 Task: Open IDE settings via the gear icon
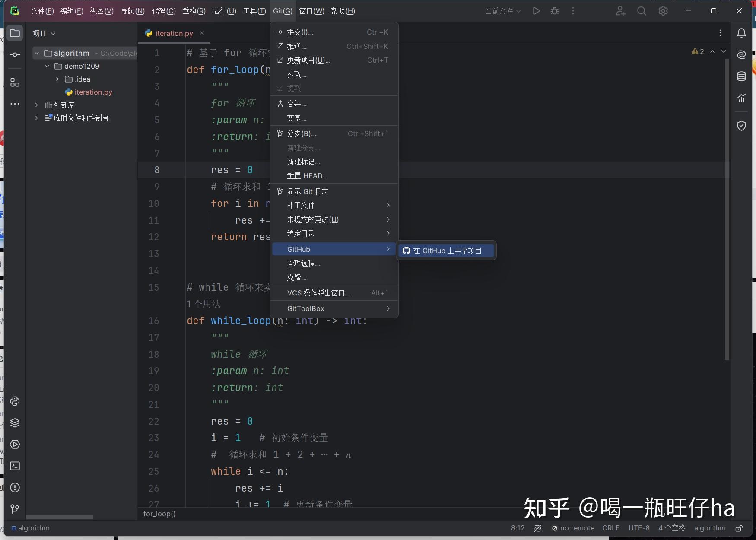click(x=663, y=11)
